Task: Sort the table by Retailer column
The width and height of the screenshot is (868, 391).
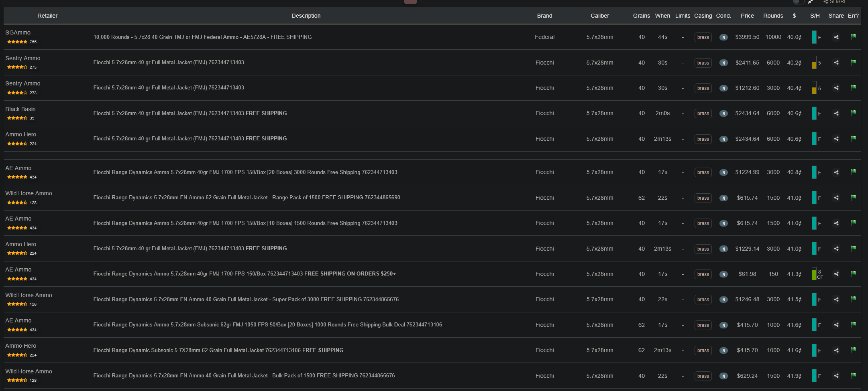Action: click(x=47, y=16)
